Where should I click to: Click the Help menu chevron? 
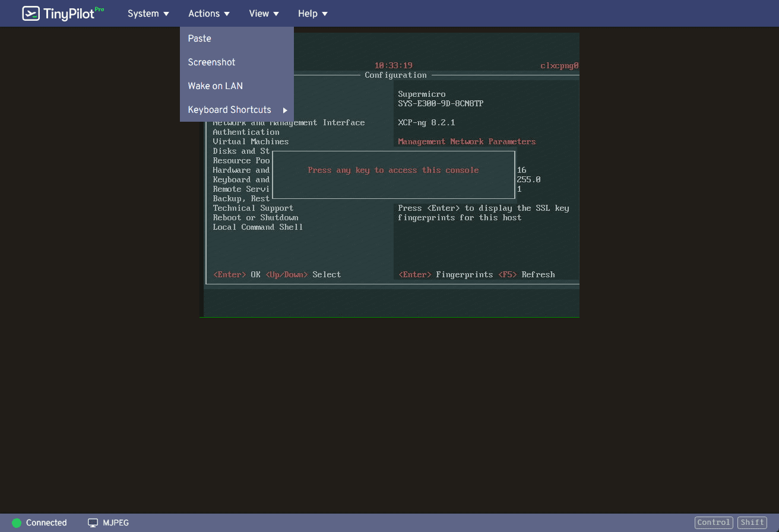tap(324, 13)
